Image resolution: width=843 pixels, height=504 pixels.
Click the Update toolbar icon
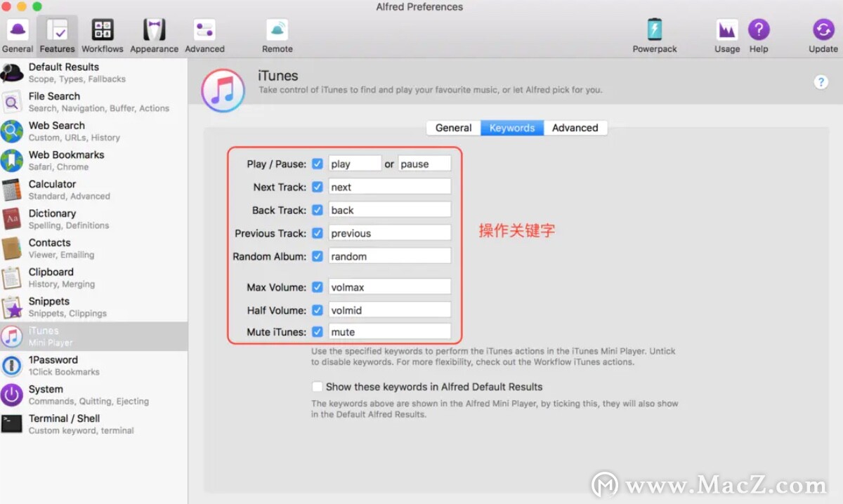pyautogui.click(x=823, y=36)
